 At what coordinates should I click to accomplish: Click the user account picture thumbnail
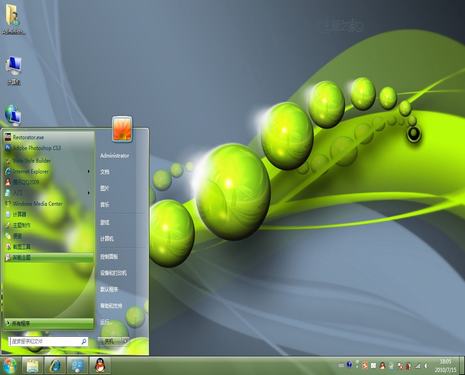click(122, 129)
